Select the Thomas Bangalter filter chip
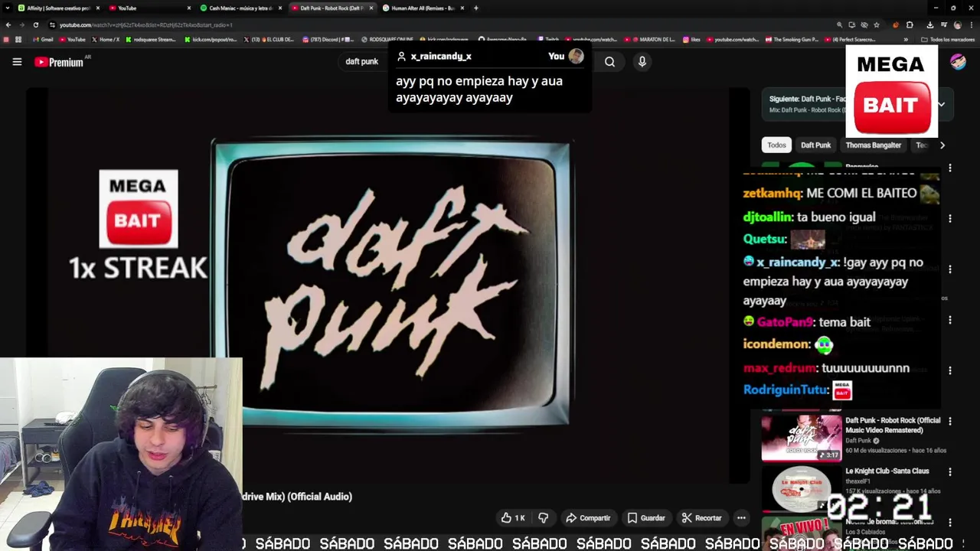 [x=873, y=145]
